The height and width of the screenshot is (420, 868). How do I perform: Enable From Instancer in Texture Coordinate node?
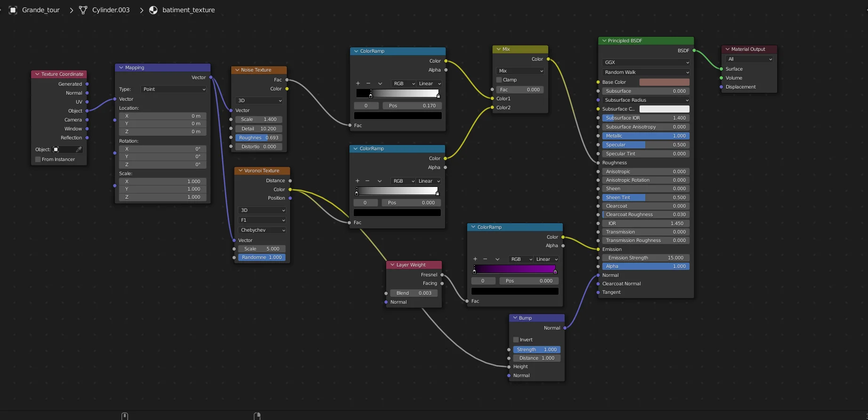coord(38,159)
